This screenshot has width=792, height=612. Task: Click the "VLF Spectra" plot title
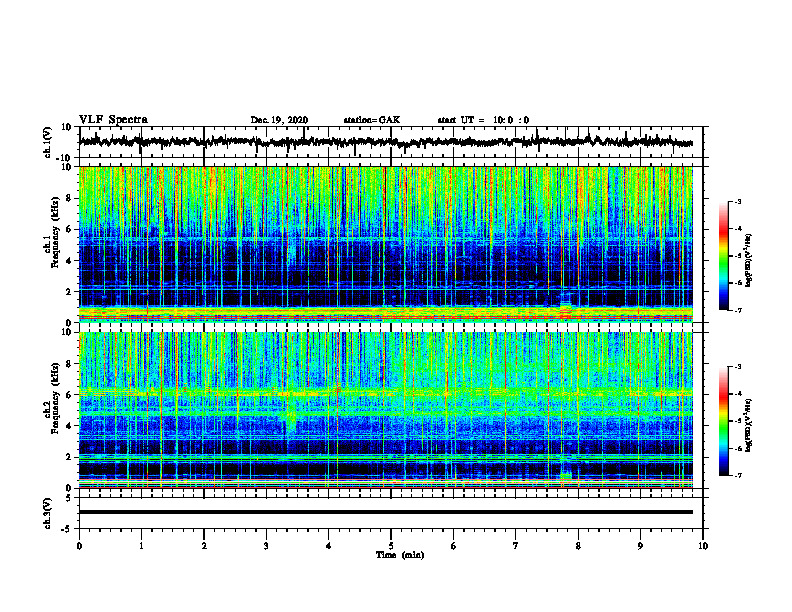pyautogui.click(x=113, y=120)
